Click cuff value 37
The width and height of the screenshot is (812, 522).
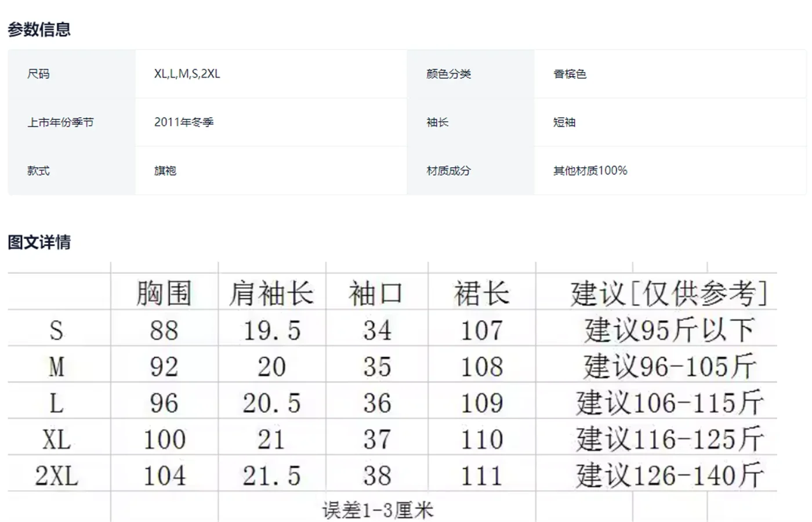coord(377,440)
